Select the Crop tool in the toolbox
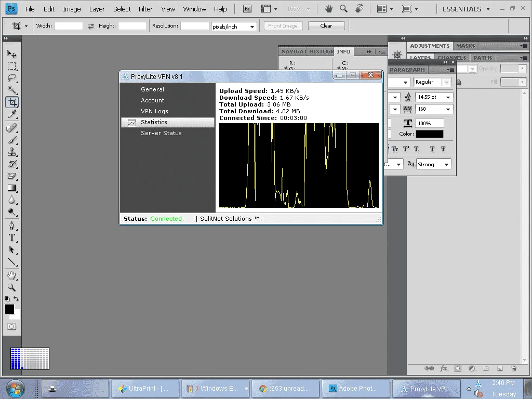Image resolution: width=532 pixels, height=399 pixels. (x=12, y=102)
